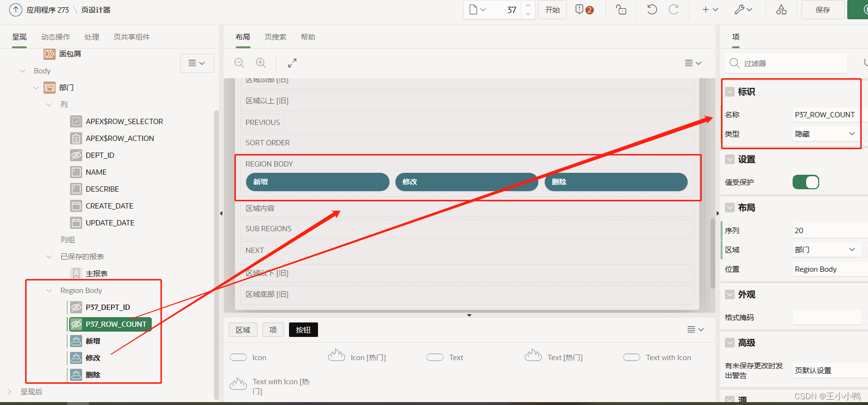The image size is (868, 405).
Task: Open the 类型 dropdown showing 隐藏
Action: tap(826, 134)
